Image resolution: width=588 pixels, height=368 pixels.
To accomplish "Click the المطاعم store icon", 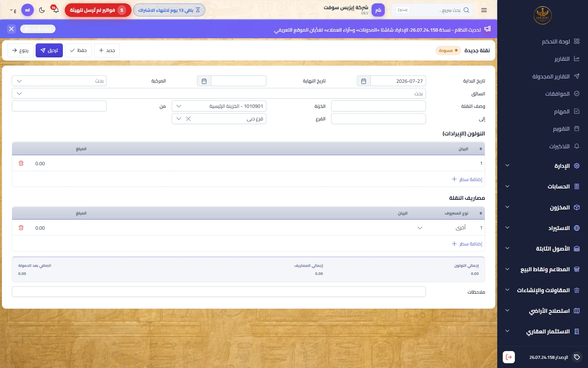I will tap(577, 269).
